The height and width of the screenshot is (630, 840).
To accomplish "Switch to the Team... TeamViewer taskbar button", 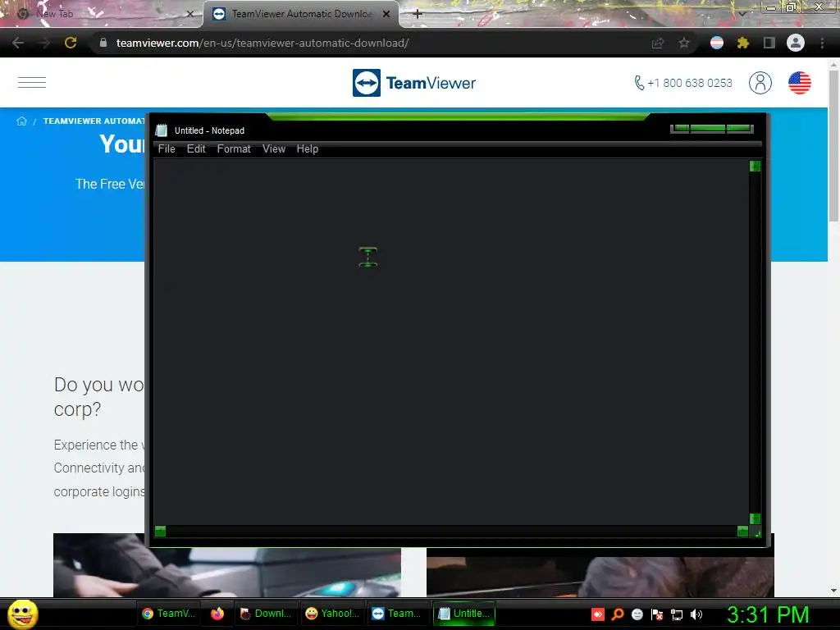I will (x=399, y=614).
